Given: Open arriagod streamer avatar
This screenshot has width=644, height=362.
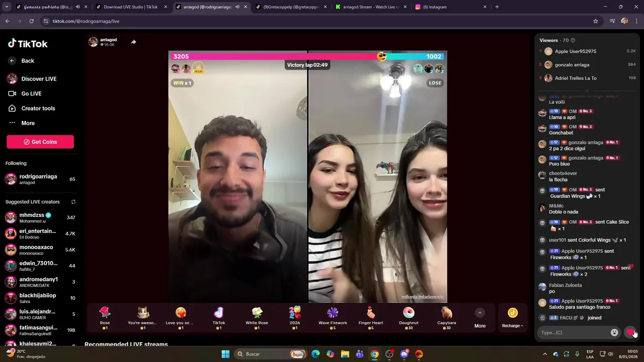Looking at the screenshot, I should click(93, 42).
